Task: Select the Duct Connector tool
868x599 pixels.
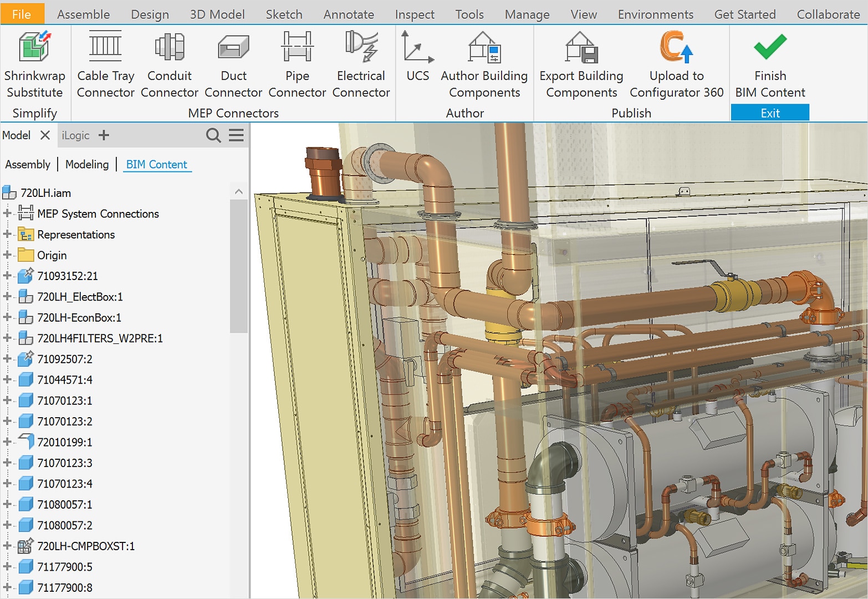Action: pyautogui.click(x=233, y=65)
